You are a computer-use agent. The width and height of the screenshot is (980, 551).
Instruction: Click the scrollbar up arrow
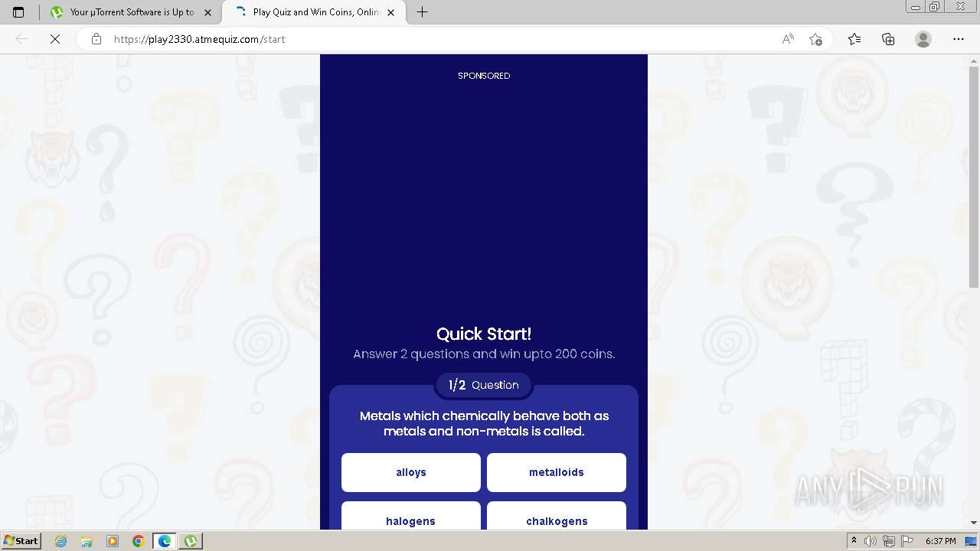(974, 60)
